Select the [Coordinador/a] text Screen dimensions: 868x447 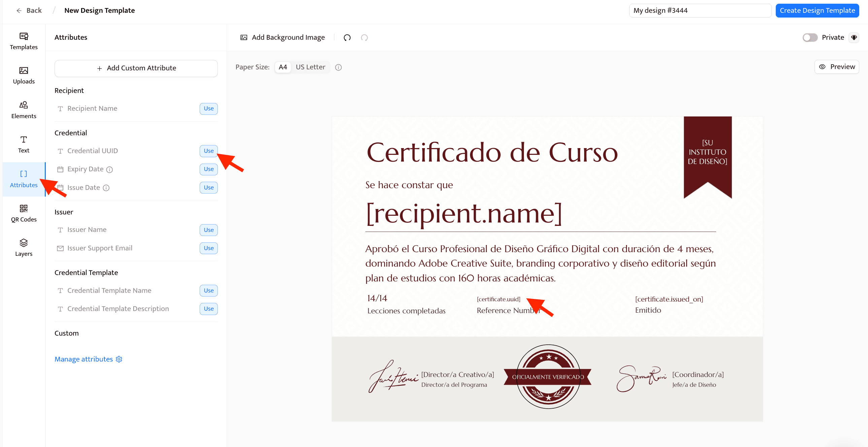click(x=698, y=375)
